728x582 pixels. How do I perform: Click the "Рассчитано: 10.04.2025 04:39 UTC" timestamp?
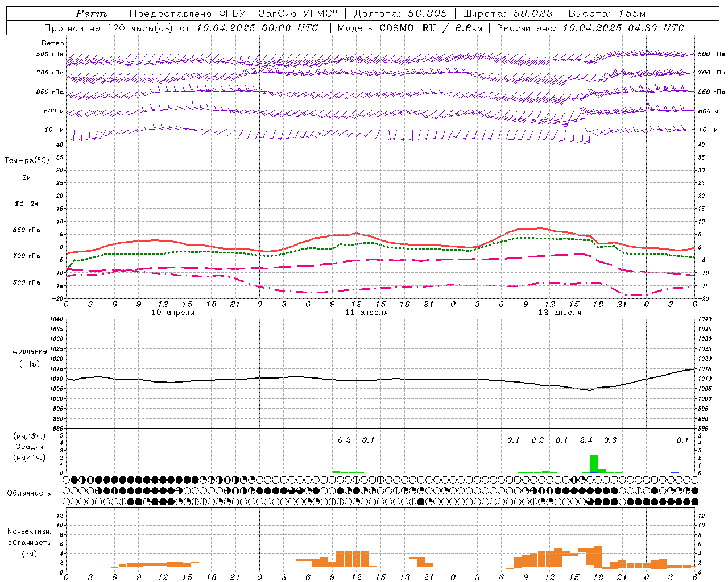[x=590, y=28]
